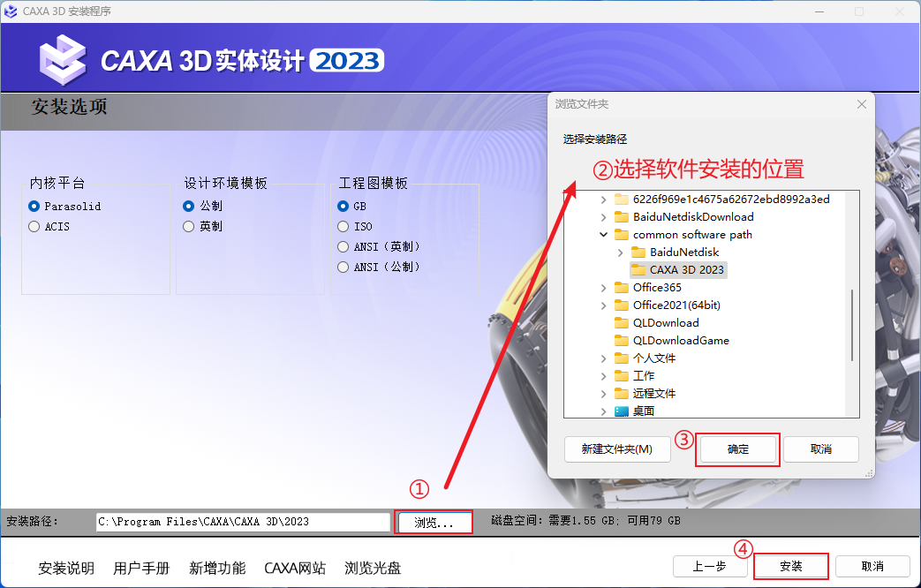Select ANSI（公制）drawing template
The height and width of the screenshot is (588, 921).
coord(343,268)
